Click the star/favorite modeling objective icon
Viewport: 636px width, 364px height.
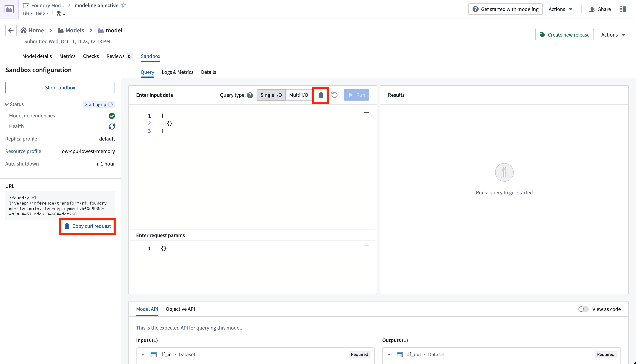126,5
